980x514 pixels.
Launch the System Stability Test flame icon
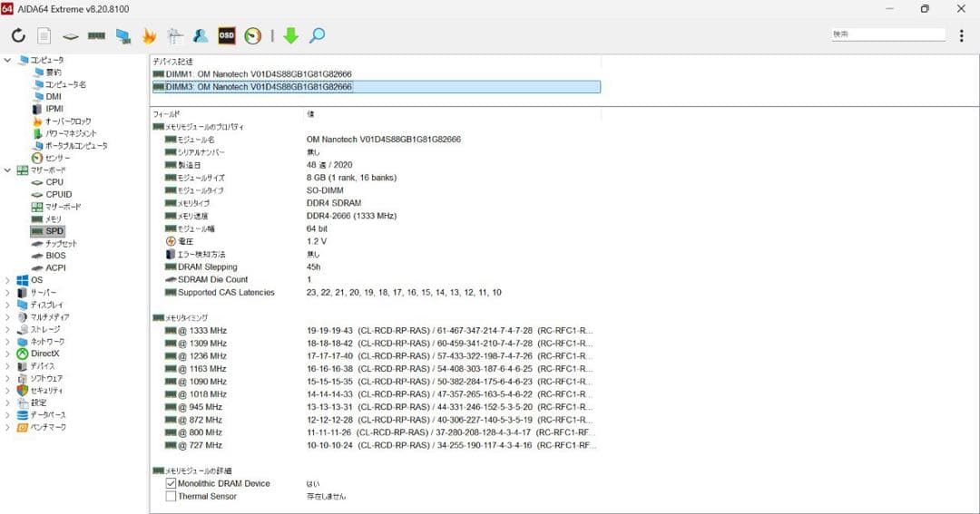(150, 36)
